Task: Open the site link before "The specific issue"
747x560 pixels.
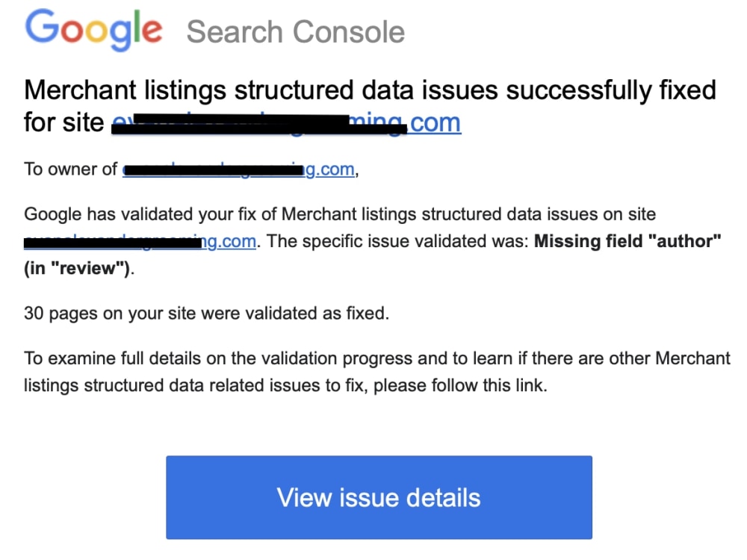Action: (x=140, y=241)
